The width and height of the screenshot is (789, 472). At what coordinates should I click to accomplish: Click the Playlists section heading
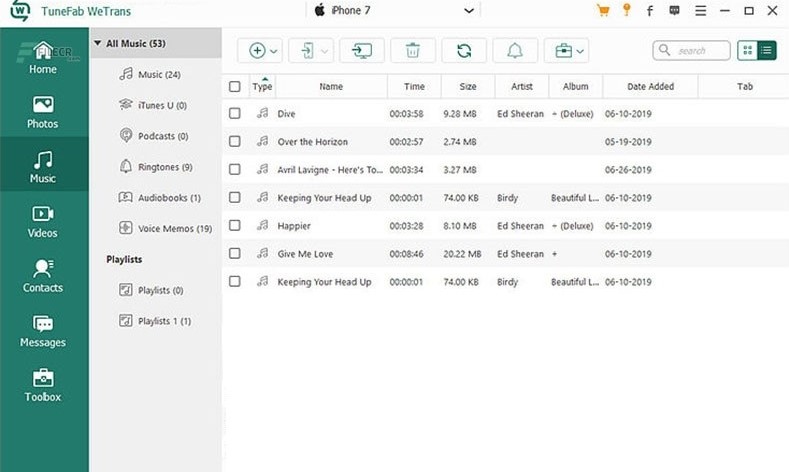tap(124, 260)
